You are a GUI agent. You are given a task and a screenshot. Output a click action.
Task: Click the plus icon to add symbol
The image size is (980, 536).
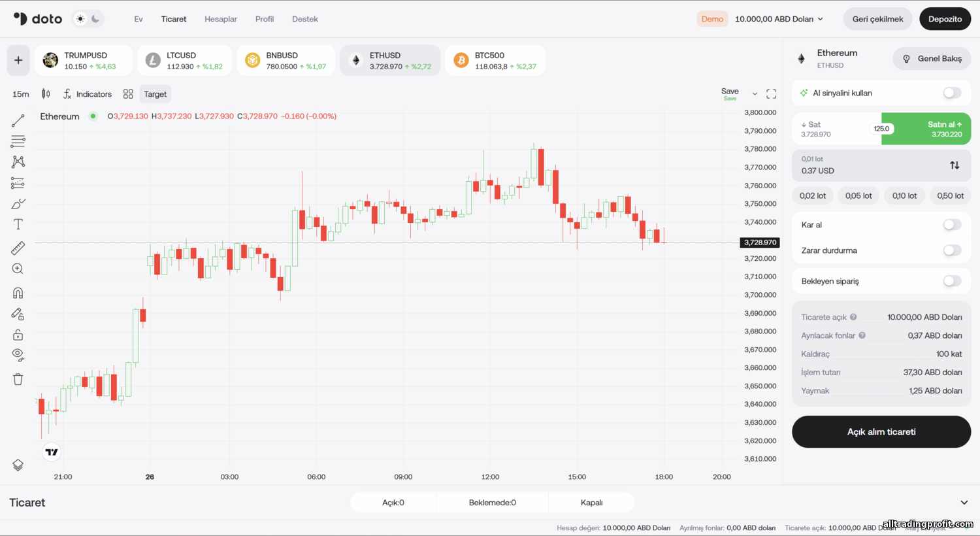click(18, 60)
